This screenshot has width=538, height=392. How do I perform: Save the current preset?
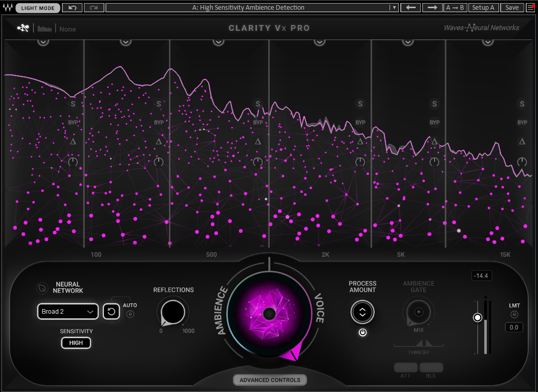pyautogui.click(x=512, y=8)
